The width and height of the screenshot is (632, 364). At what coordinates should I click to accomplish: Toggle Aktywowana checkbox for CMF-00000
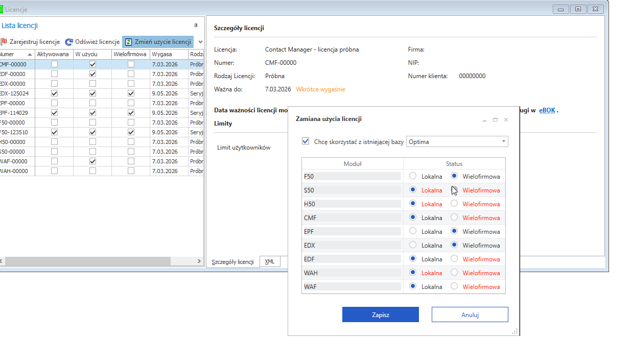coord(54,64)
